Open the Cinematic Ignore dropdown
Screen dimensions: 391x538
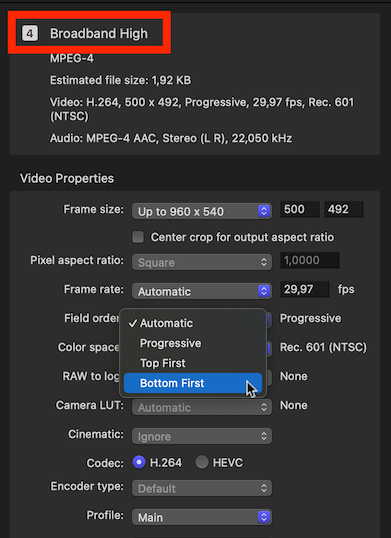202,436
